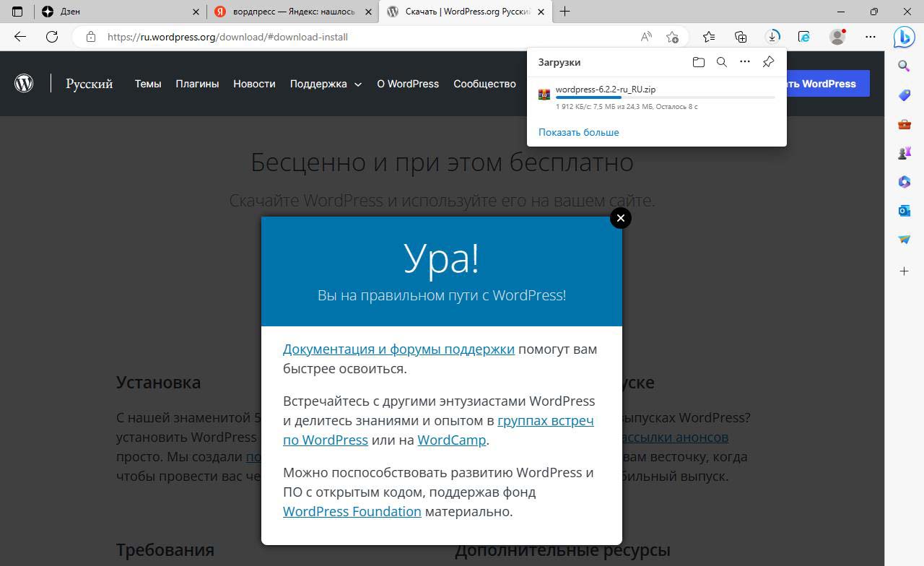Open the Collections toolbar icon
This screenshot has height=566, width=924.
coord(741,37)
